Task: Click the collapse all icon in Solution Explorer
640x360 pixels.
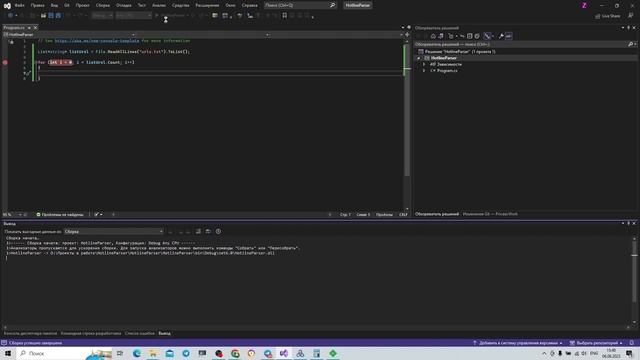Action: click(470, 36)
